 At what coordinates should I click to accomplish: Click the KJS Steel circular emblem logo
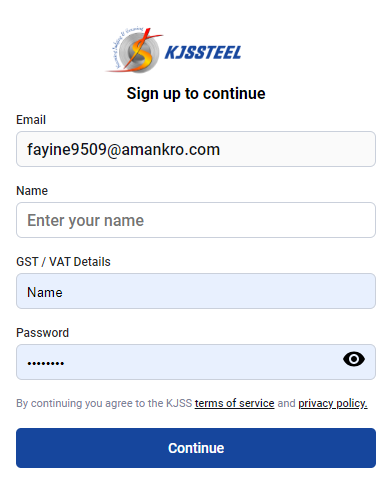pyautogui.click(x=135, y=50)
